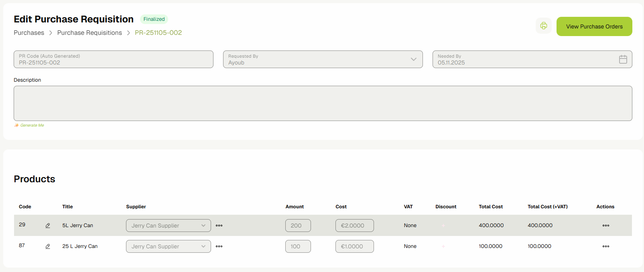This screenshot has height=272, width=644.
Task: Open supplier options dots for 25 L Jerry Can
Action: tap(219, 246)
